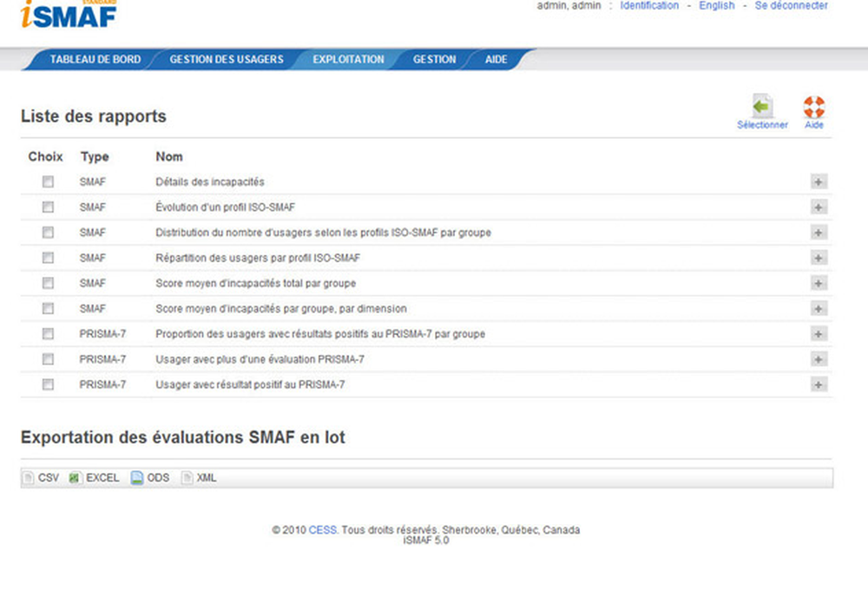Switch the interface language to English
This screenshot has height=616, width=868.
(x=716, y=5)
